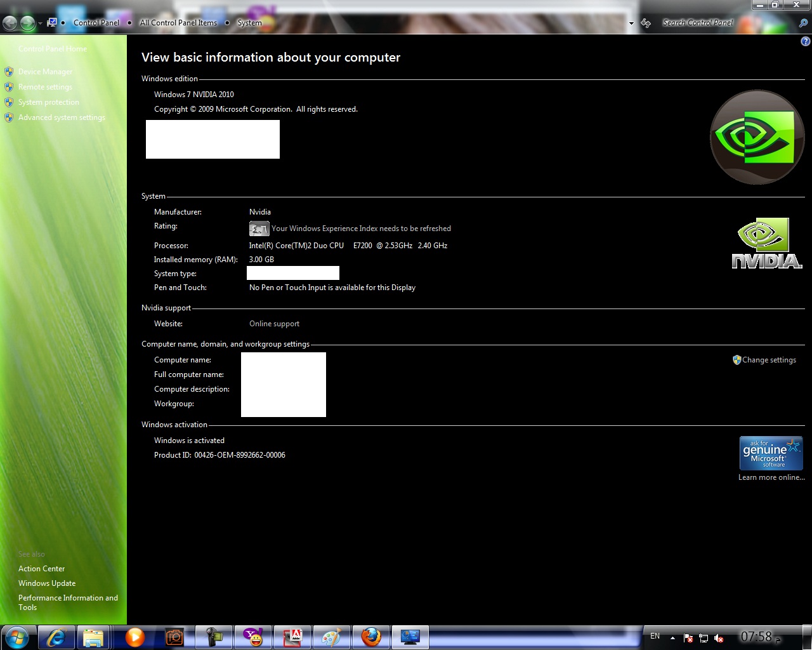Launch Firefox from the taskbar

pos(371,637)
